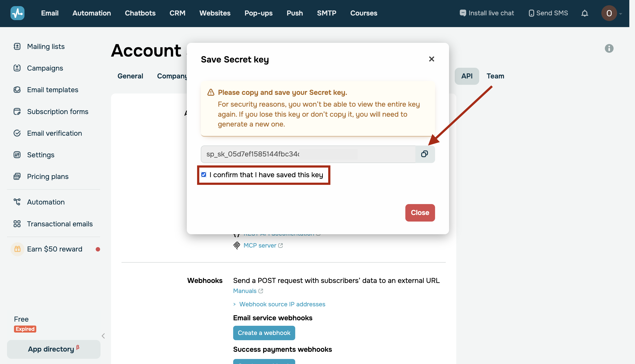Image resolution: width=635 pixels, height=364 pixels.
Task: Click the info icon at top right
Action: coord(609,48)
